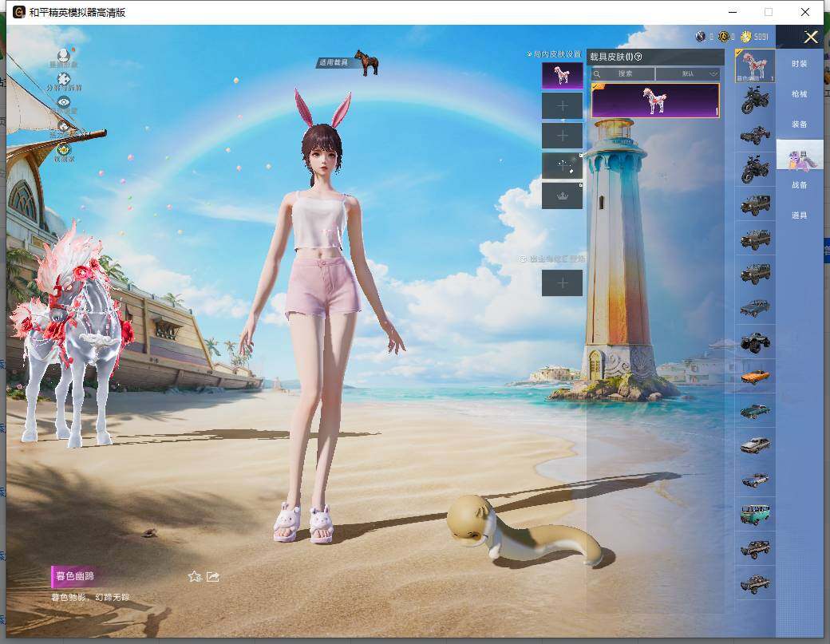Add item in the lower standalone plus slot
The height and width of the screenshot is (644, 830).
tap(562, 283)
